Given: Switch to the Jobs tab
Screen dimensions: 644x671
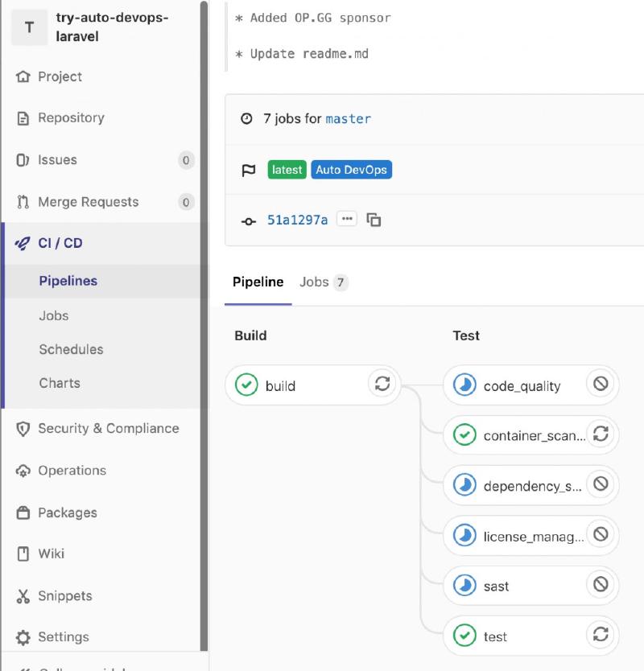Looking at the screenshot, I should pos(315,282).
